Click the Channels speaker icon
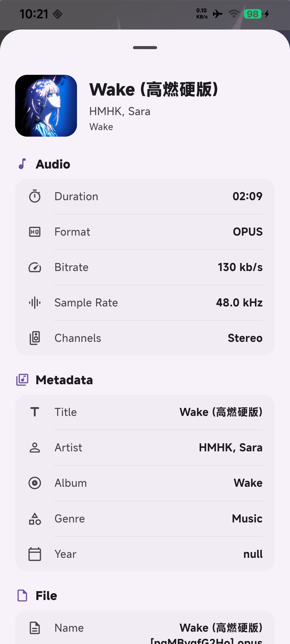This screenshot has height=644, width=290. (35, 338)
